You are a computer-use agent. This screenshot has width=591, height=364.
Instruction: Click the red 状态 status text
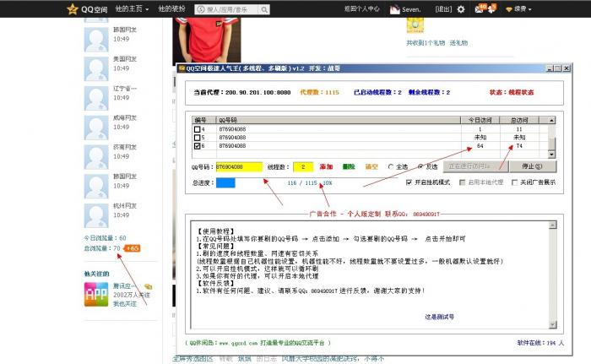(x=512, y=92)
